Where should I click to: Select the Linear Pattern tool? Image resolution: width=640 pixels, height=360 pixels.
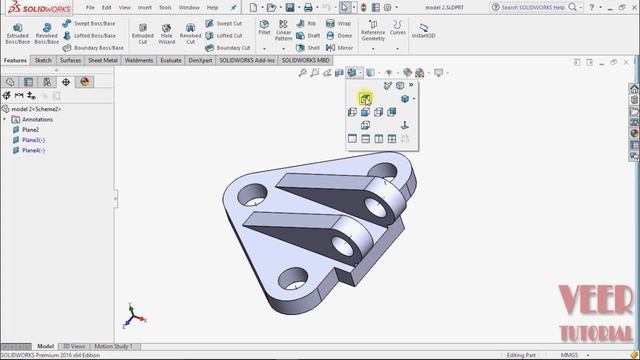(283, 30)
